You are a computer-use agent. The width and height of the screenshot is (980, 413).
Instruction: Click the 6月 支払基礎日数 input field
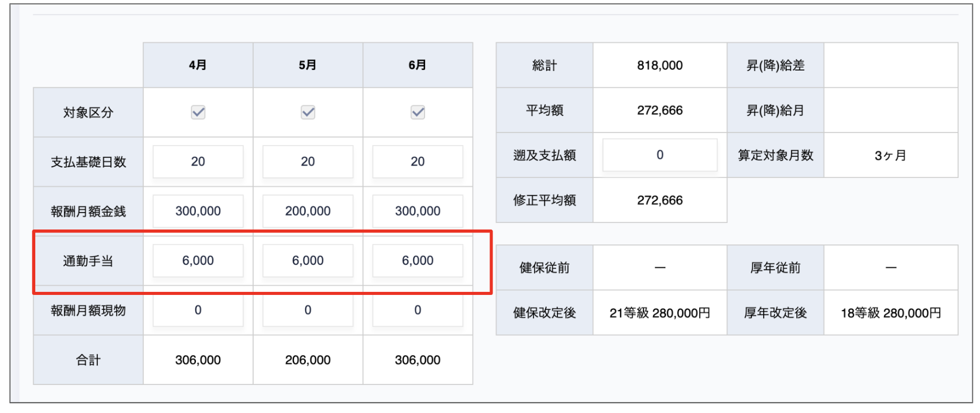click(418, 162)
